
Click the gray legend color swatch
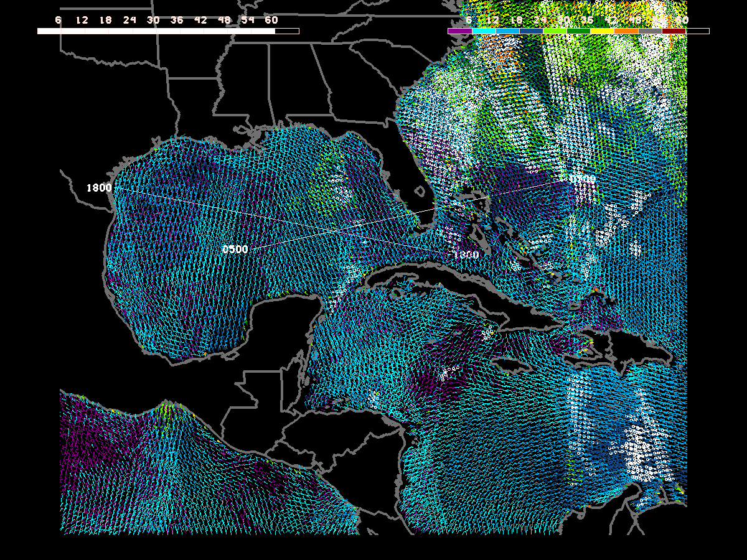[x=649, y=30]
